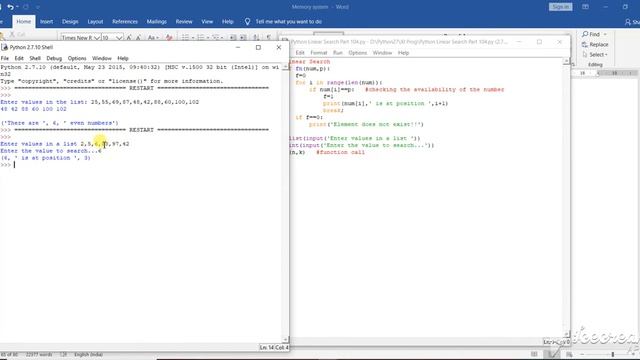This screenshot has height=360, width=640.
Task: Open the Select dropdown in the Editing group
Action: coord(595,54)
